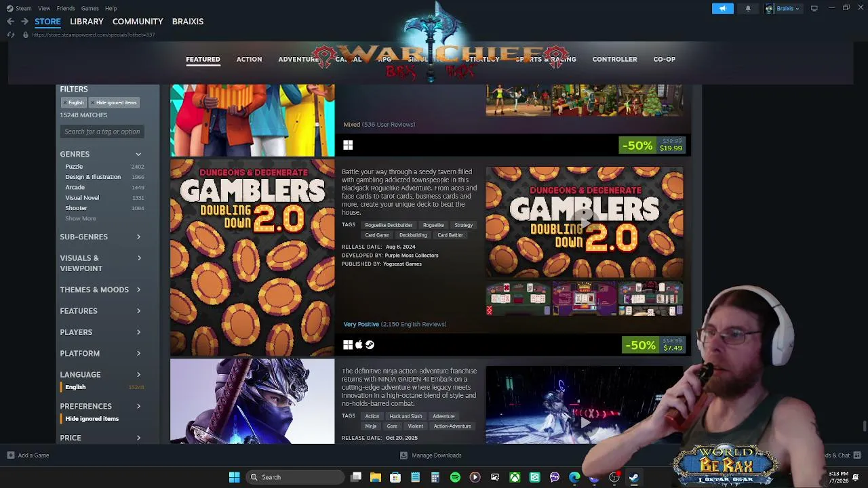
Task: Open the Braixis account dropdown
Action: click(784, 8)
